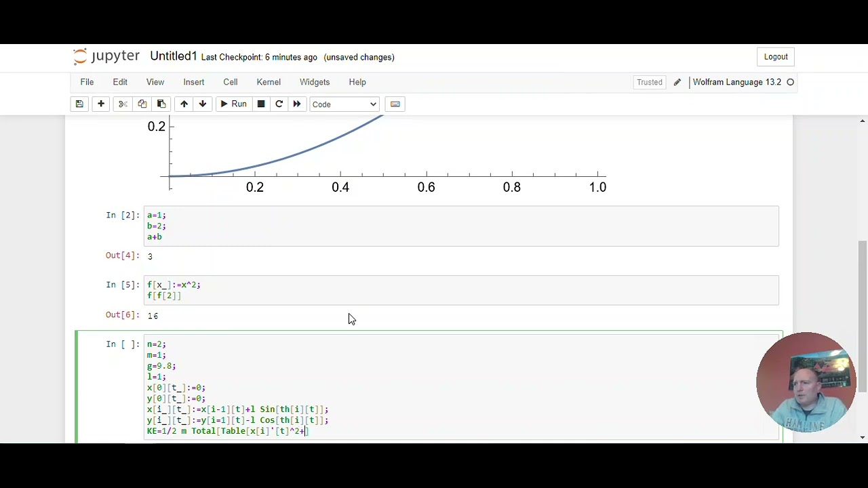This screenshot has width=868, height=488.
Task: Select the cell defining f[x_]:=x^2
Action: tap(461, 290)
